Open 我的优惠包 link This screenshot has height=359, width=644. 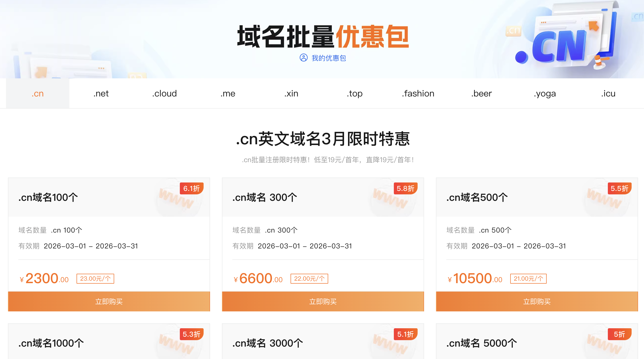tap(329, 58)
